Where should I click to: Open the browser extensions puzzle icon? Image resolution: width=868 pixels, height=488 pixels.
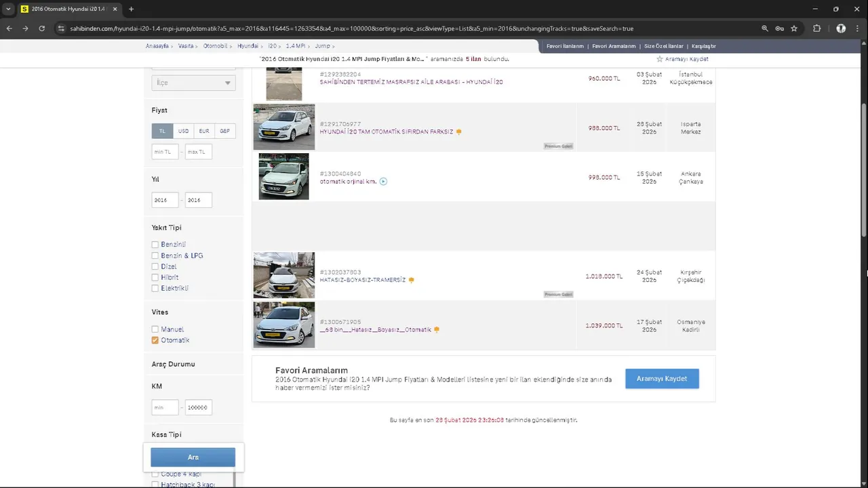(x=816, y=28)
